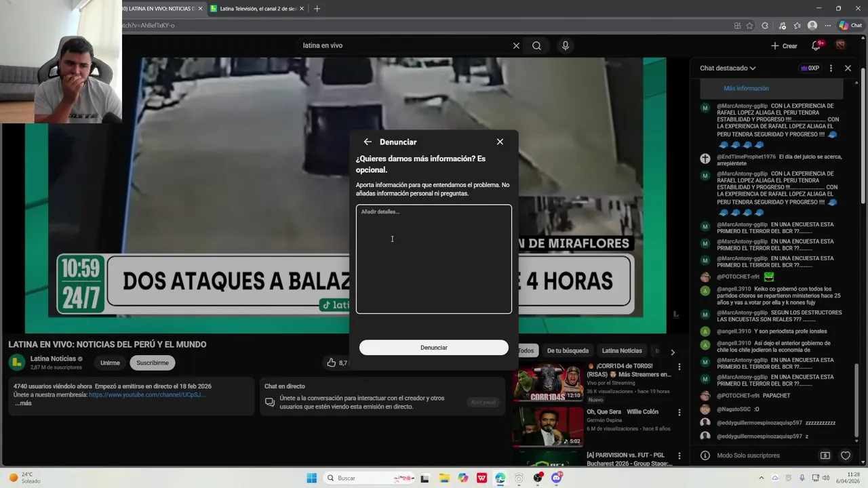Open options for Oh, Que Sera video

[x=679, y=412]
